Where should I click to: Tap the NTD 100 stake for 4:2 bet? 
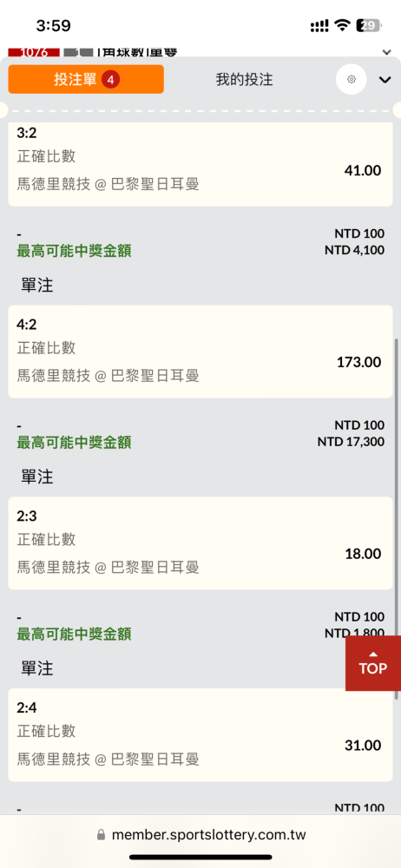pyautogui.click(x=359, y=425)
